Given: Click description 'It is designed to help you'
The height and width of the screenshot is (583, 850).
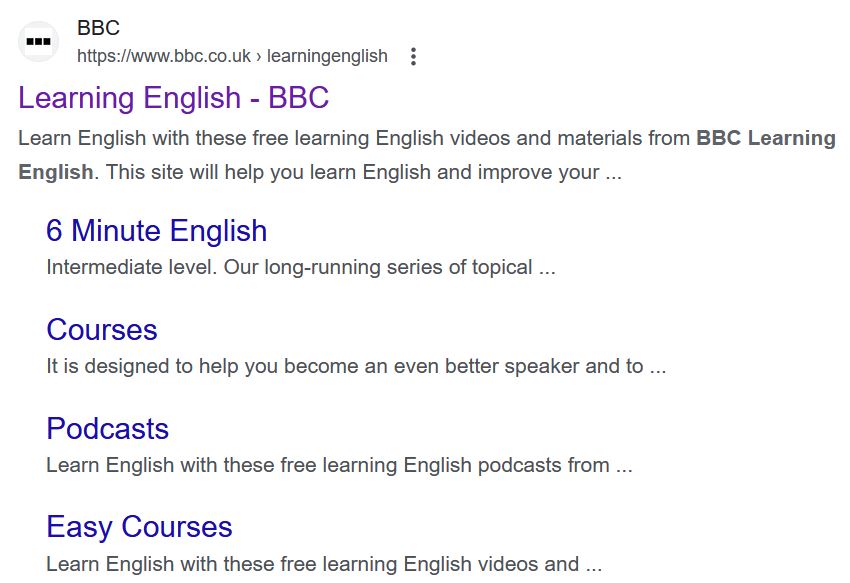Looking at the screenshot, I should point(170,366).
